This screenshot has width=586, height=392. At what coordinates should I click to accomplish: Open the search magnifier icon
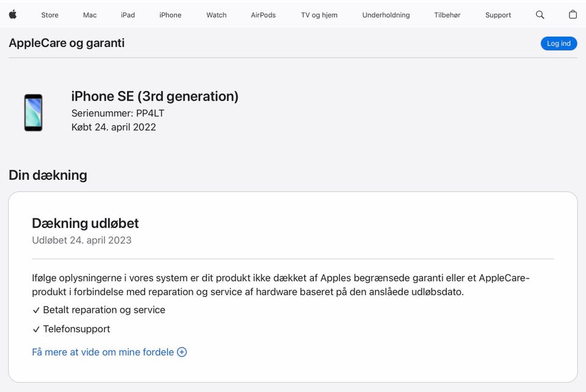pyautogui.click(x=540, y=15)
